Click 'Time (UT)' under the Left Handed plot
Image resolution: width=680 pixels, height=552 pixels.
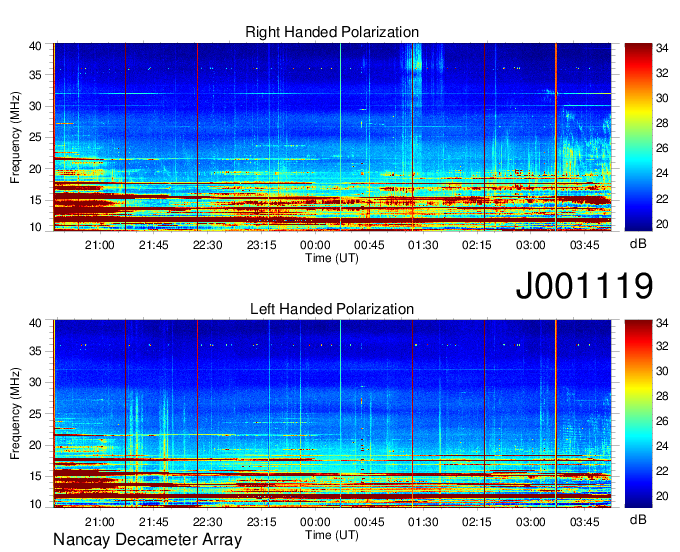tap(332, 535)
